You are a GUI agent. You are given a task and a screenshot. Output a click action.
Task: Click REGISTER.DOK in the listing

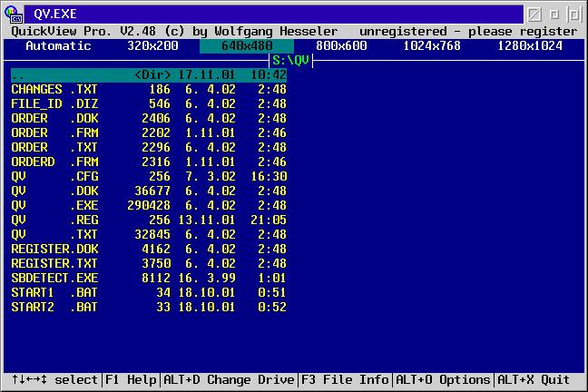pyautogui.click(x=149, y=249)
